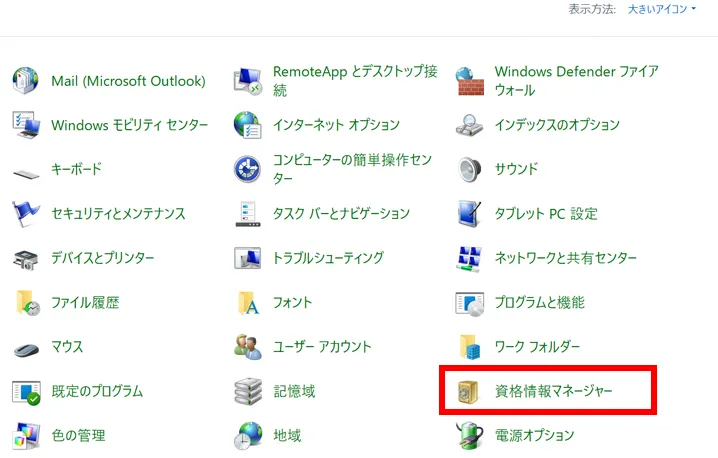Click the プログラムと機能 link
Viewport: 718px width, 458px height.
(539, 302)
